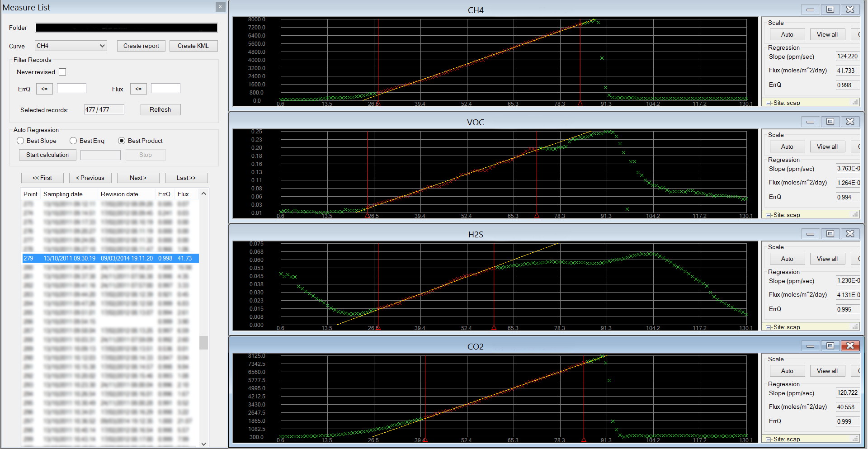Collapse the Site: scap section in CO2 panel
The width and height of the screenshot is (868, 449).
point(769,440)
